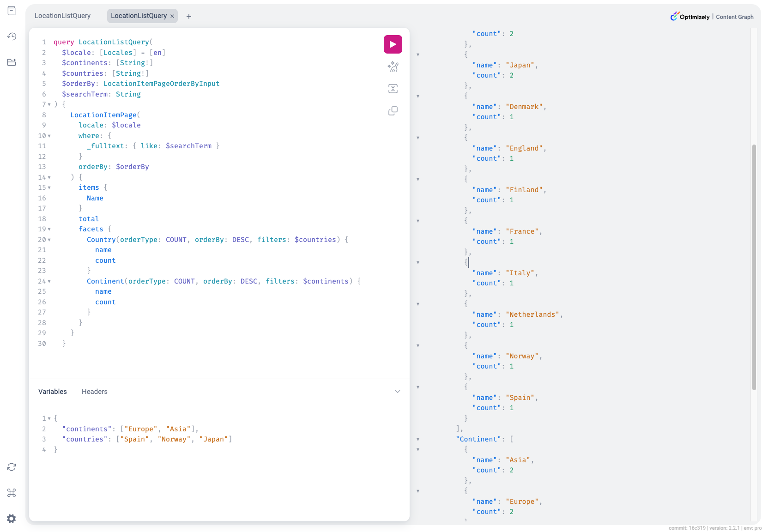The image size is (762, 532).
Task: Show query history from the sidebar
Action: tap(12, 36)
